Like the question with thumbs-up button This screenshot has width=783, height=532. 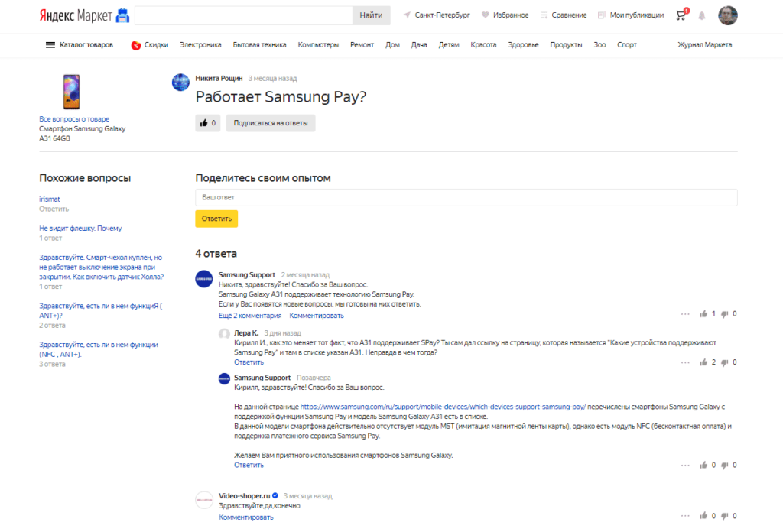coord(204,122)
